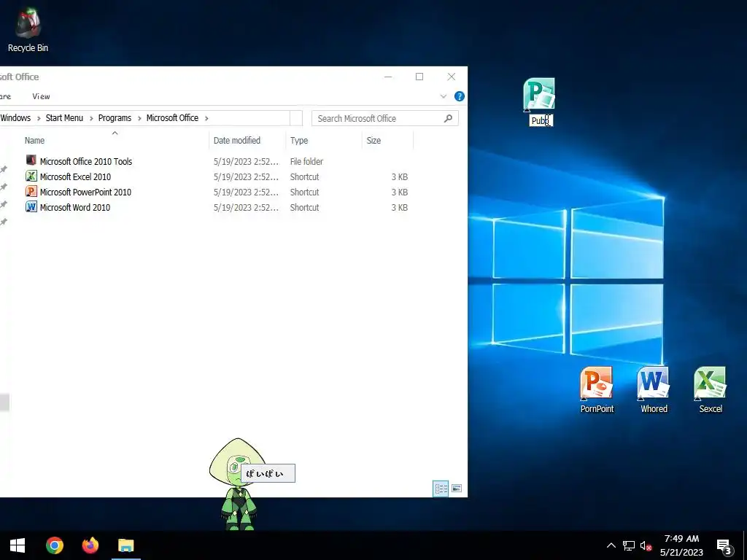Click the Microsoft Word 2010 file name
Image resolution: width=747 pixels, height=560 pixels.
click(x=75, y=207)
